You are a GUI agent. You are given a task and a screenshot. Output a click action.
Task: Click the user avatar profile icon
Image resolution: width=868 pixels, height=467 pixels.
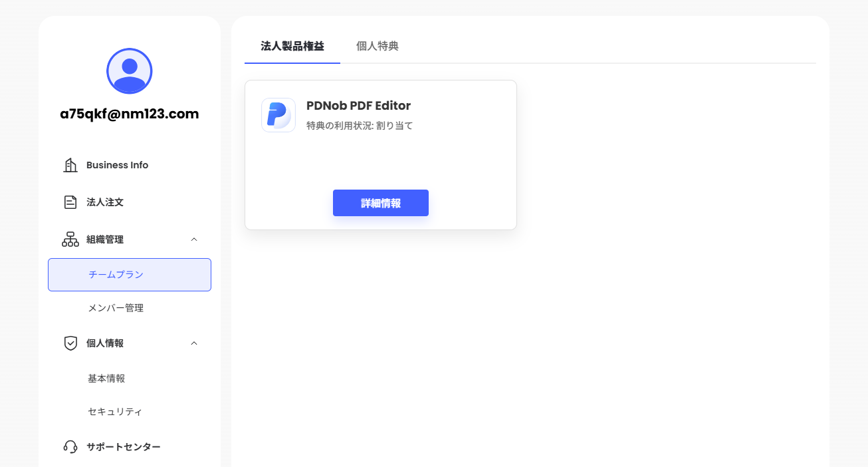tap(130, 71)
